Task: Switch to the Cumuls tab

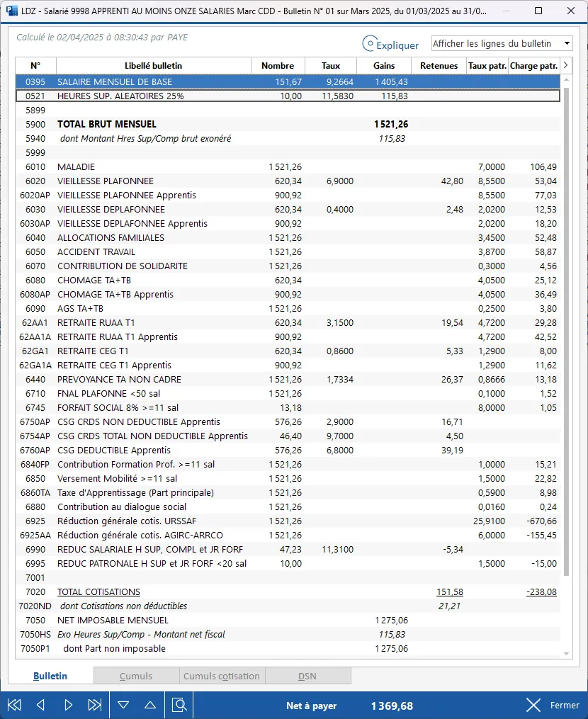Action: pyautogui.click(x=136, y=676)
